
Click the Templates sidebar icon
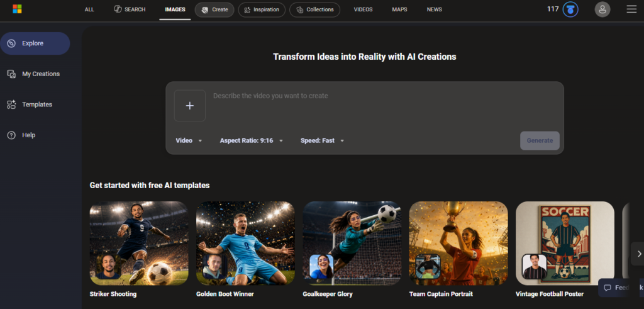(x=11, y=104)
